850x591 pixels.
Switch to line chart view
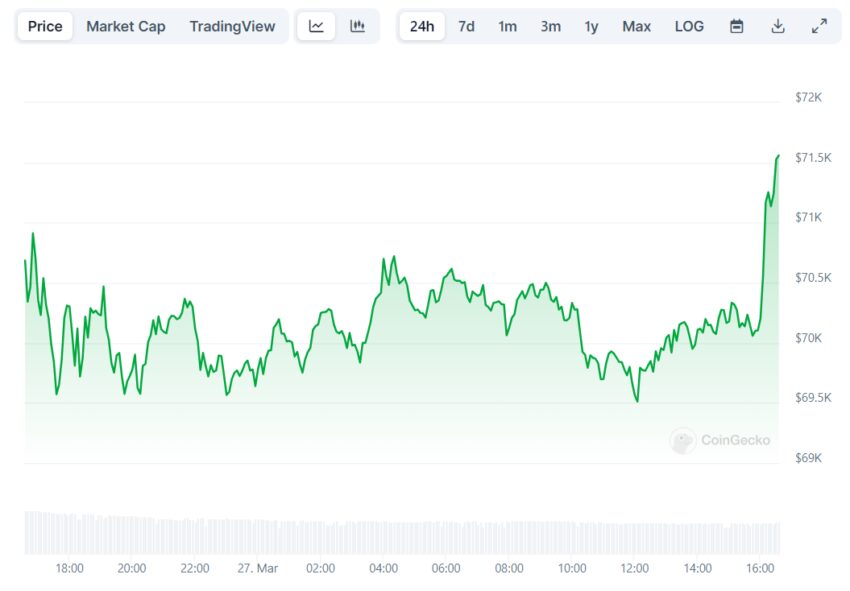[316, 26]
